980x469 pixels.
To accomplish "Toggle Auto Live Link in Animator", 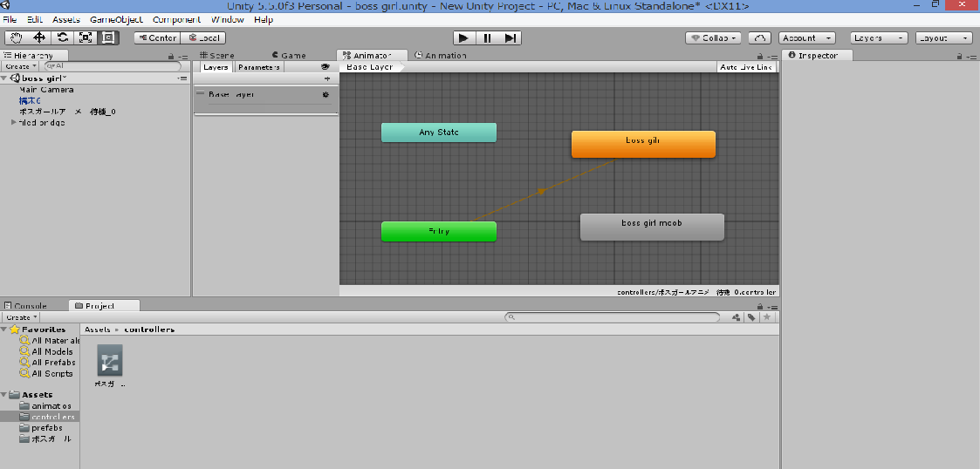I will tap(746, 67).
